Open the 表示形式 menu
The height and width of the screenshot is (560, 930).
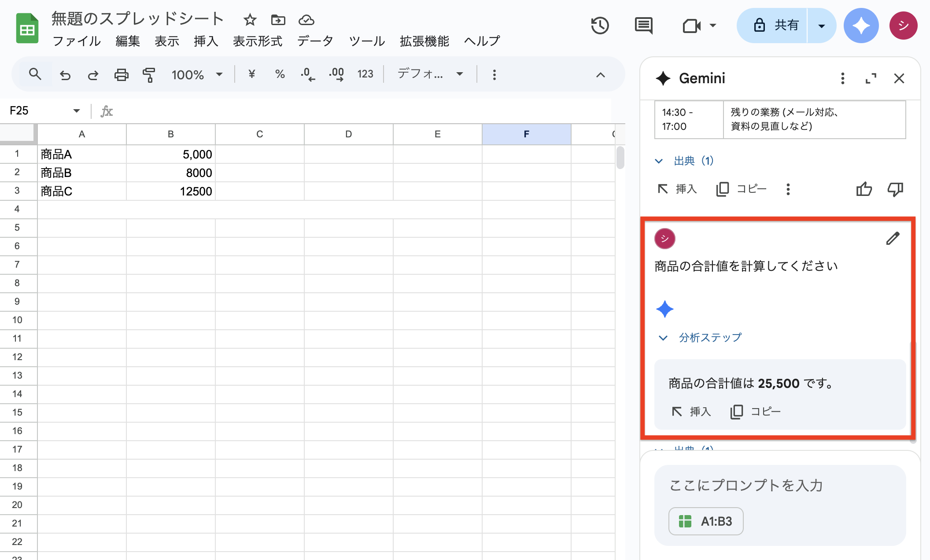257,41
